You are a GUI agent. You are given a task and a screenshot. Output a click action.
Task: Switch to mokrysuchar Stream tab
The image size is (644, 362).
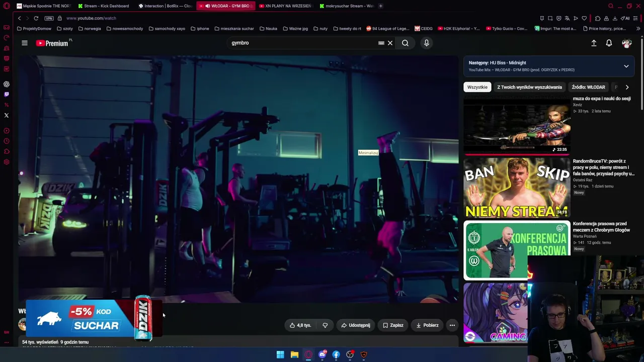coord(347,6)
